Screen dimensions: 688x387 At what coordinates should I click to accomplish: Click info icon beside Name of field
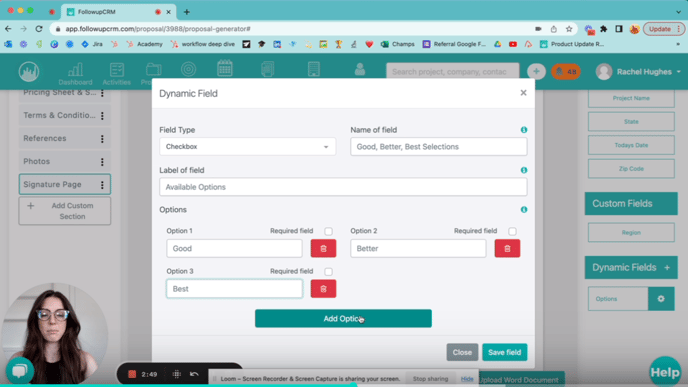pyautogui.click(x=524, y=130)
